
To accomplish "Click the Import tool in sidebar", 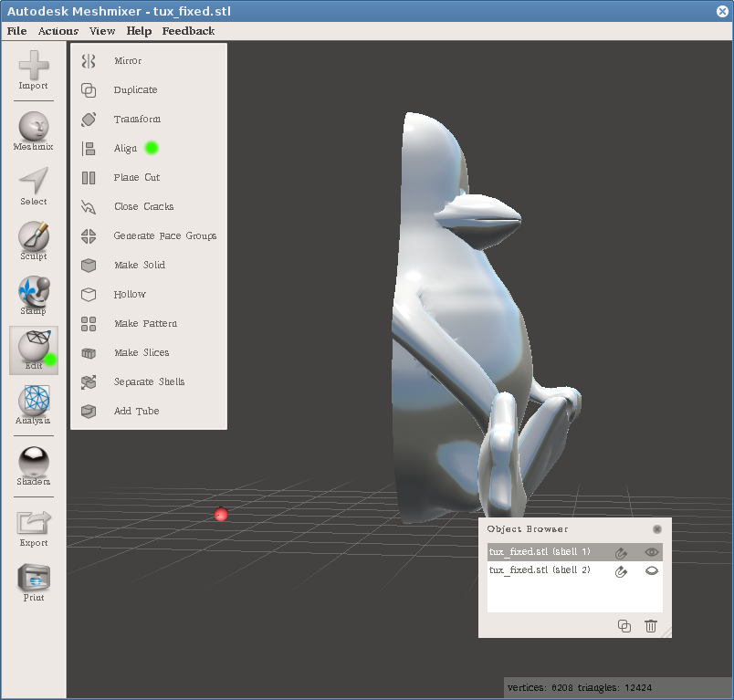I will click(x=33, y=70).
